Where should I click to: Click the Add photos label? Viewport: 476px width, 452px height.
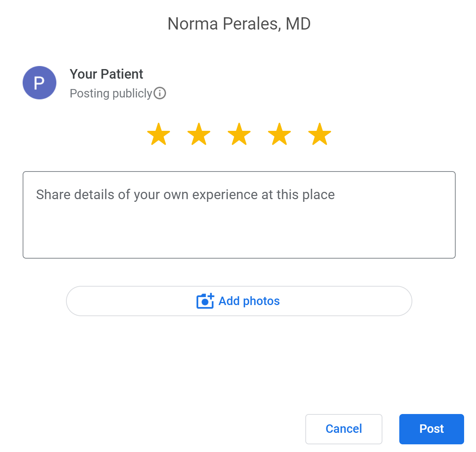[249, 301]
